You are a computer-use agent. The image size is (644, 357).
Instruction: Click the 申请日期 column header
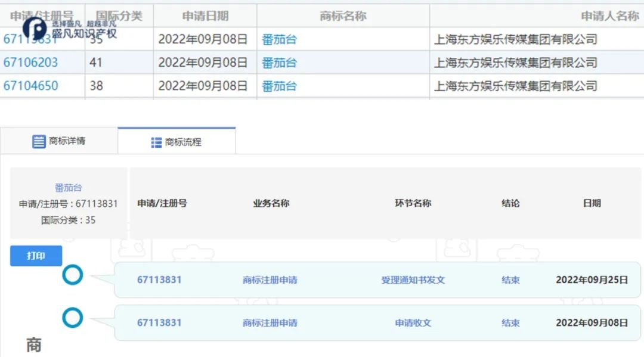click(205, 16)
